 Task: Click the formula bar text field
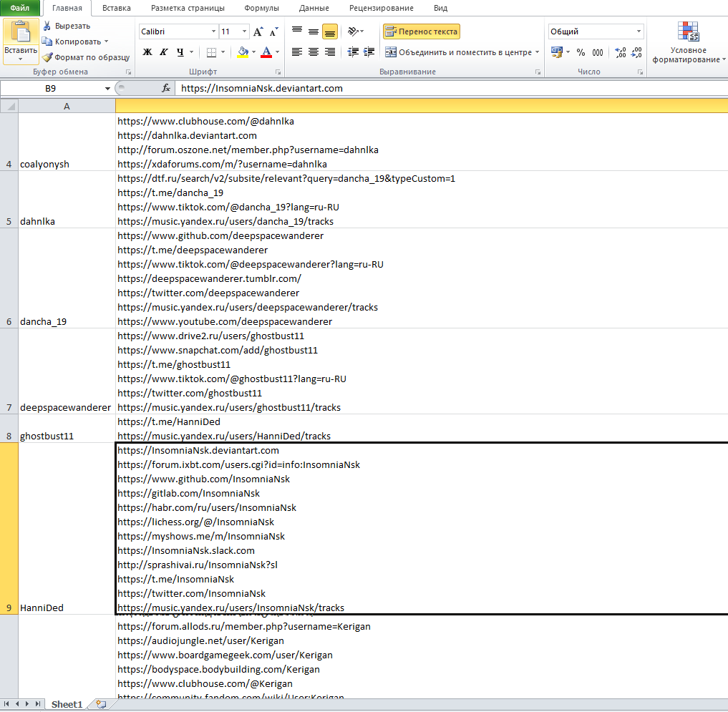451,88
